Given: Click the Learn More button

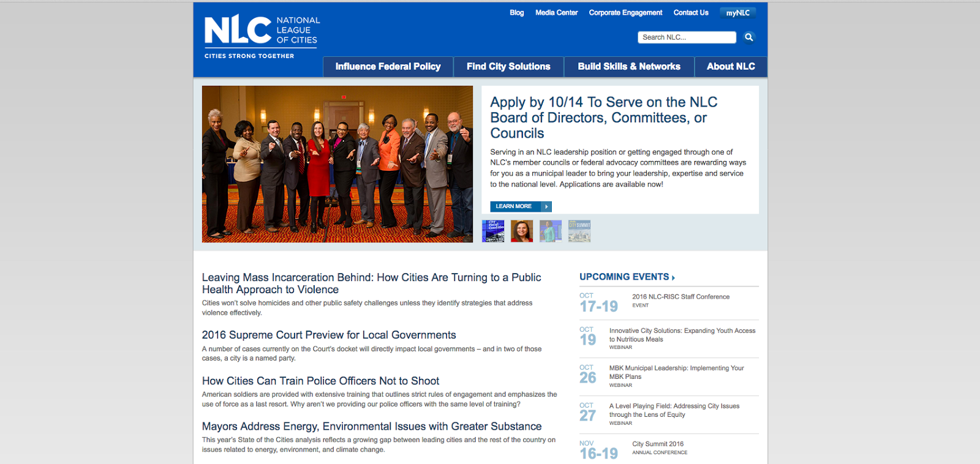Looking at the screenshot, I should tap(521, 207).
